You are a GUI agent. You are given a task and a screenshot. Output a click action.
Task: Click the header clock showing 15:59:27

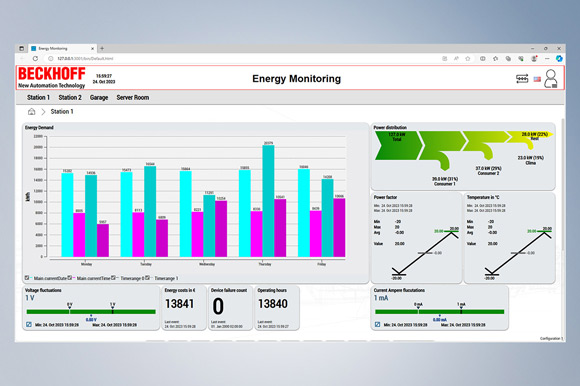pos(104,76)
